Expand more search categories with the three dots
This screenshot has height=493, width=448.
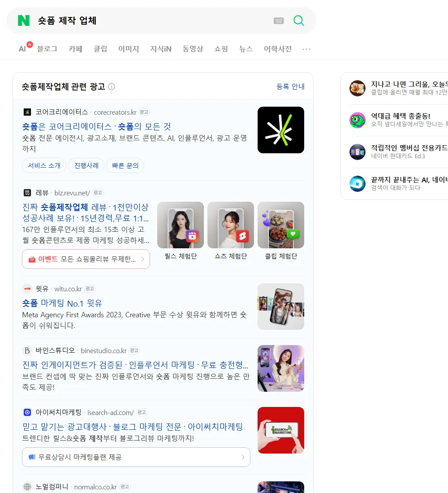click(306, 49)
